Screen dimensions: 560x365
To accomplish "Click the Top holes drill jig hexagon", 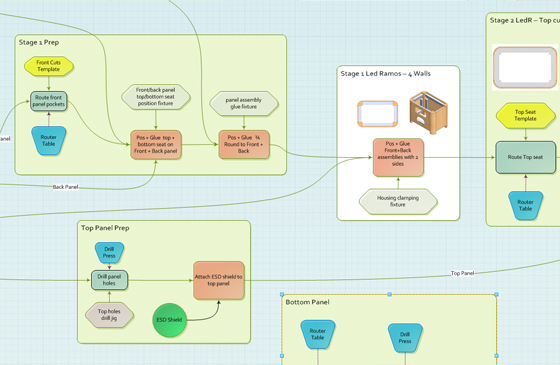I will coord(109,315).
